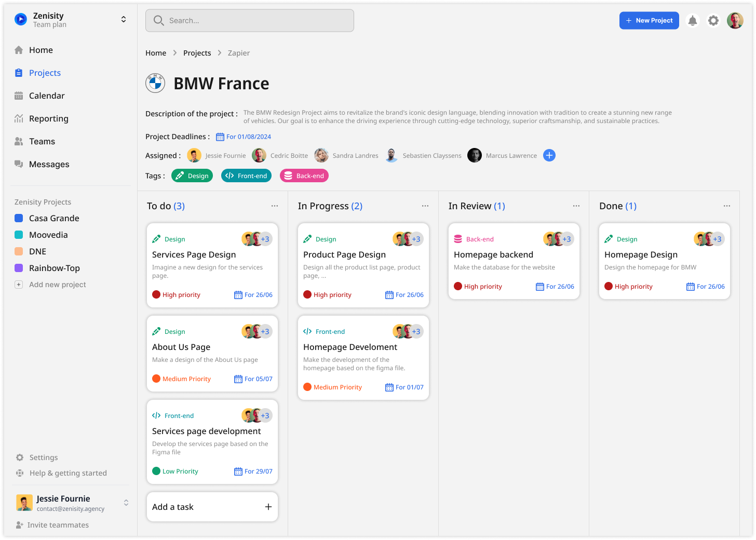
Task: Open the About Us Page card title
Action: [181, 347]
